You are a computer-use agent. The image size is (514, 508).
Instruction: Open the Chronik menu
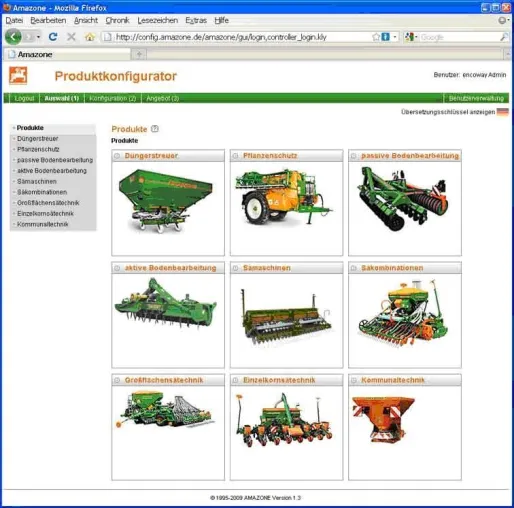(x=117, y=20)
